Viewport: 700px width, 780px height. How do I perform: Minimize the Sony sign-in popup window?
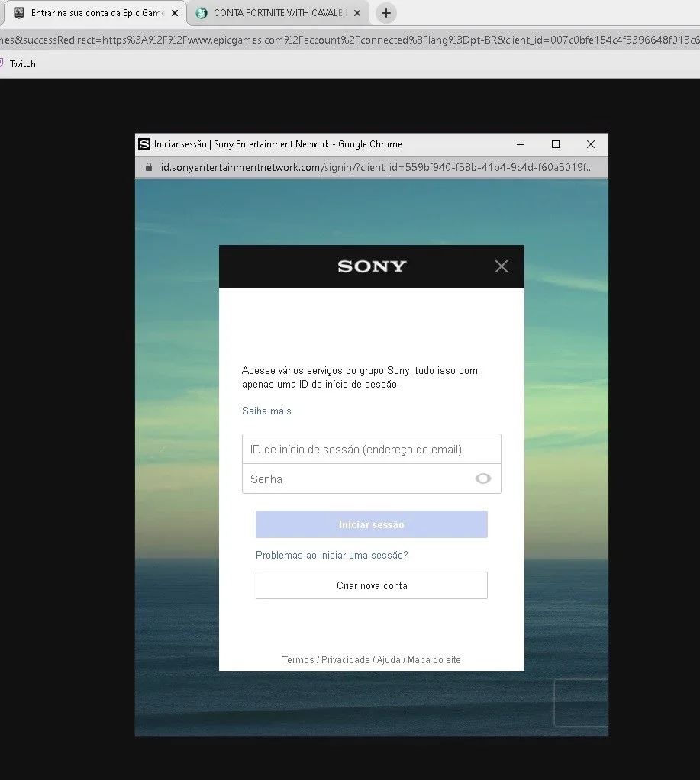pos(521,144)
